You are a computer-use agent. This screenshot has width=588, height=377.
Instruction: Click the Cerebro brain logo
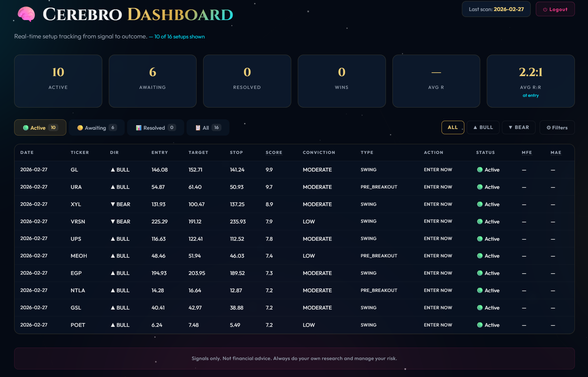click(x=26, y=15)
